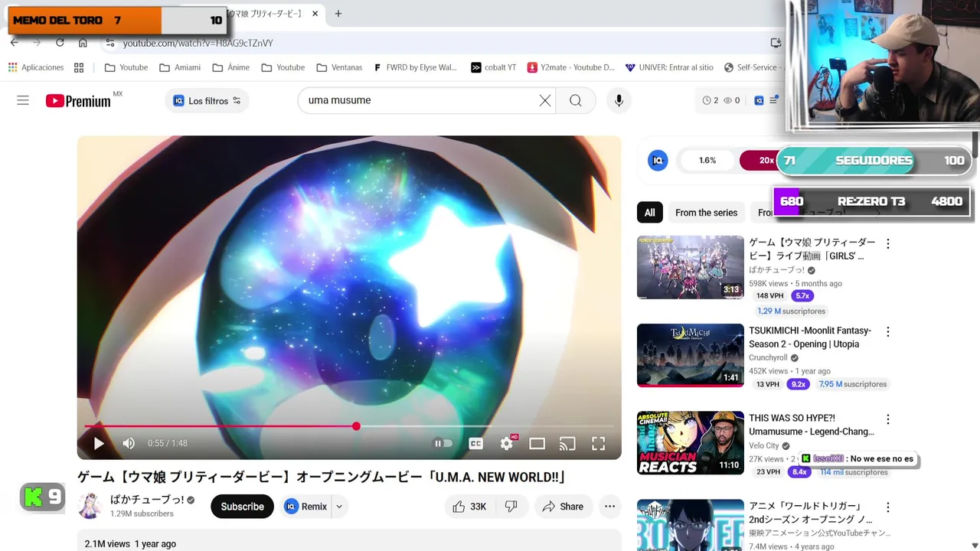Go to browser home page

83,43
